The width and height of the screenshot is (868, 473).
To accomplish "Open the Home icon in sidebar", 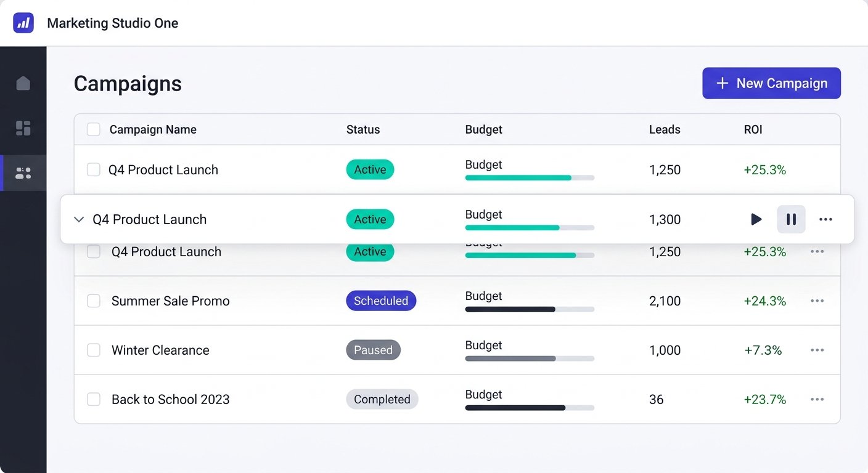I will tap(23, 83).
